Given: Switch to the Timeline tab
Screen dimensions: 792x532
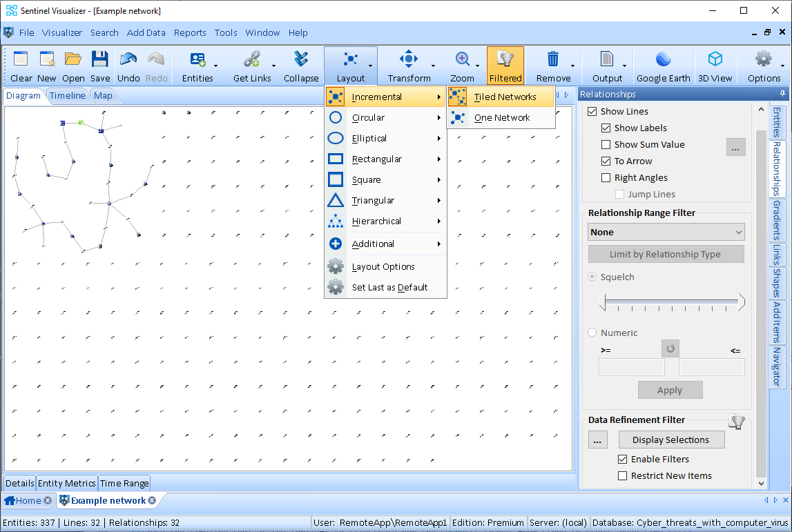Looking at the screenshot, I should click(x=67, y=96).
